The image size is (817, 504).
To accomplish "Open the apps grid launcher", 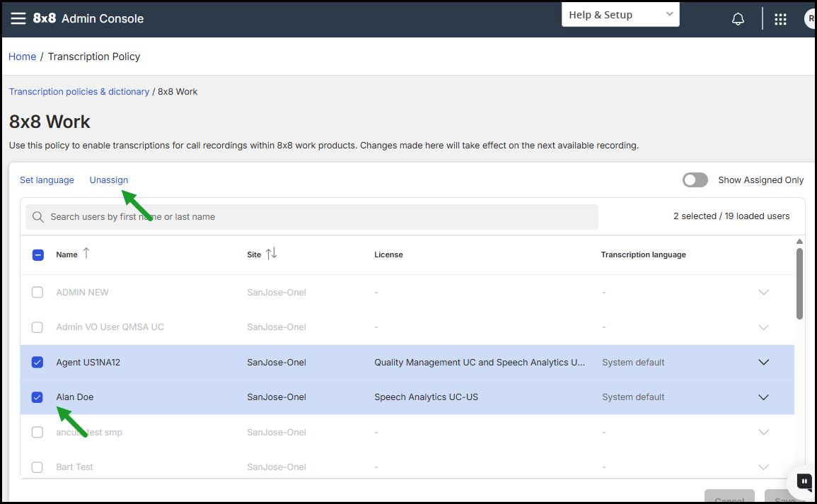I will (x=780, y=19).
